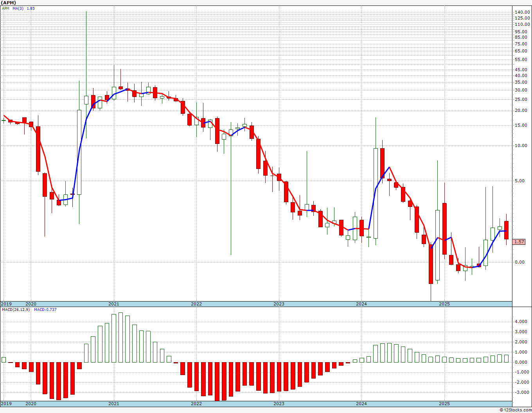This screenshot has width=532, height=413.
Task: Click 2025 on the price chart time axis
Action: click(444, 304)
